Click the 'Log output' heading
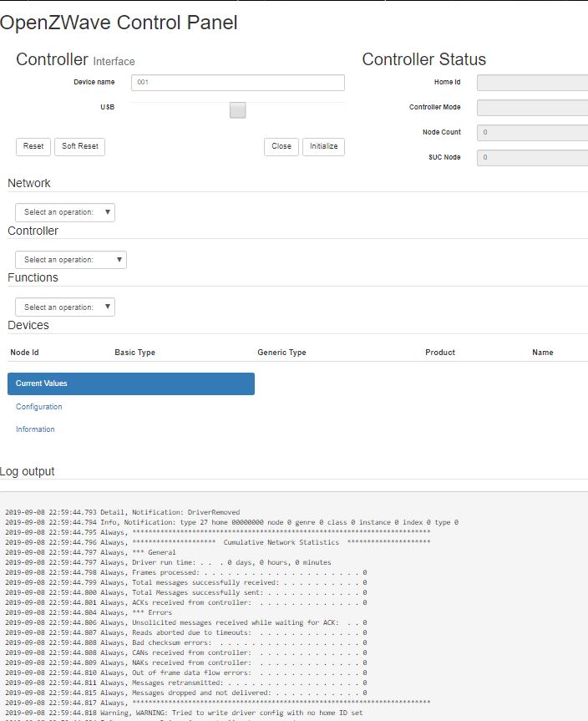This screenshot has width=588, height=721. [27, 472]
